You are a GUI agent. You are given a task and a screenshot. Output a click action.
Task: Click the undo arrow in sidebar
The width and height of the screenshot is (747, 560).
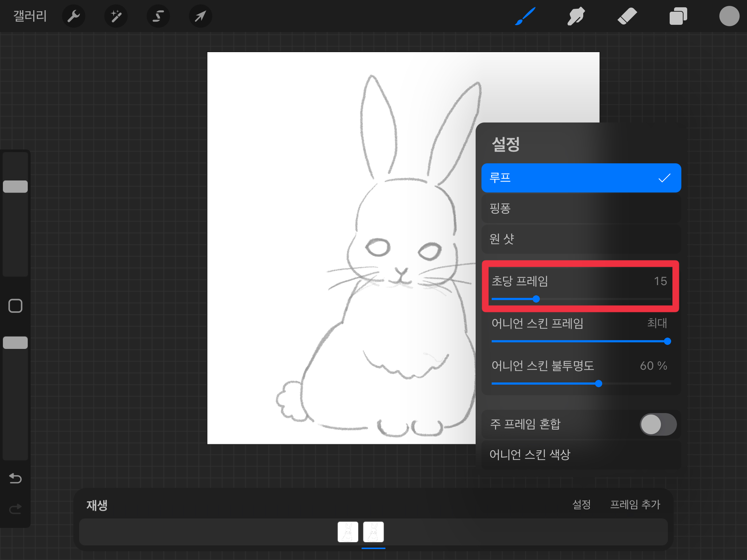[x=15, y=478]
